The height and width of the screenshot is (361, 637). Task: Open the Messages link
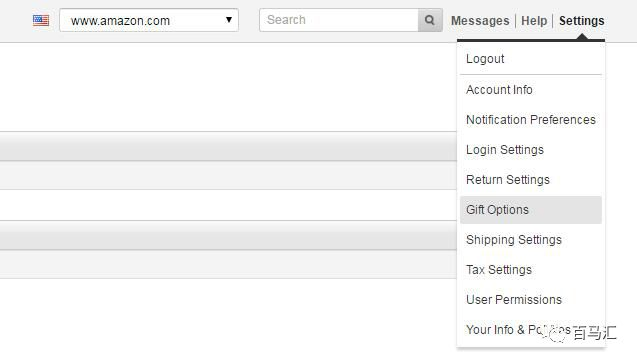coord(480,21)
